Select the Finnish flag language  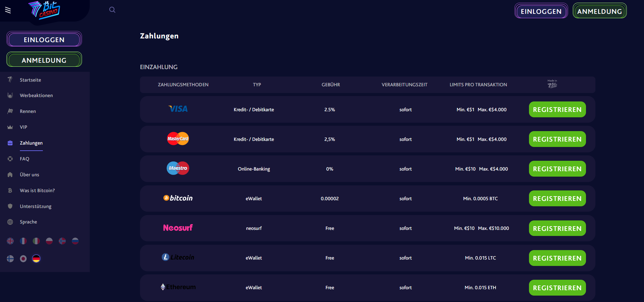tap(10, 259)
